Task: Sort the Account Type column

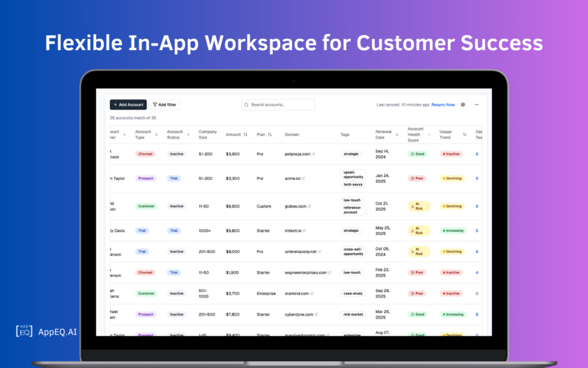Action: (x=156, y=135)
